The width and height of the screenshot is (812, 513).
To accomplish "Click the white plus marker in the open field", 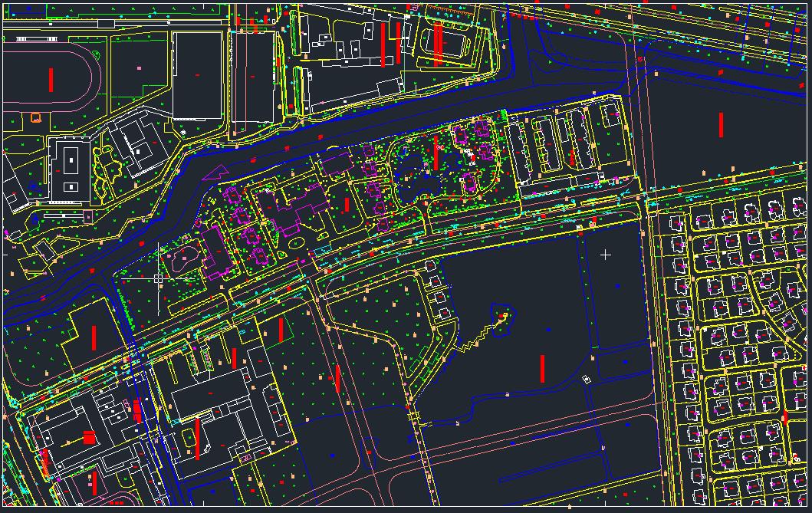I will pyautogui.click(x=606, y=254).
